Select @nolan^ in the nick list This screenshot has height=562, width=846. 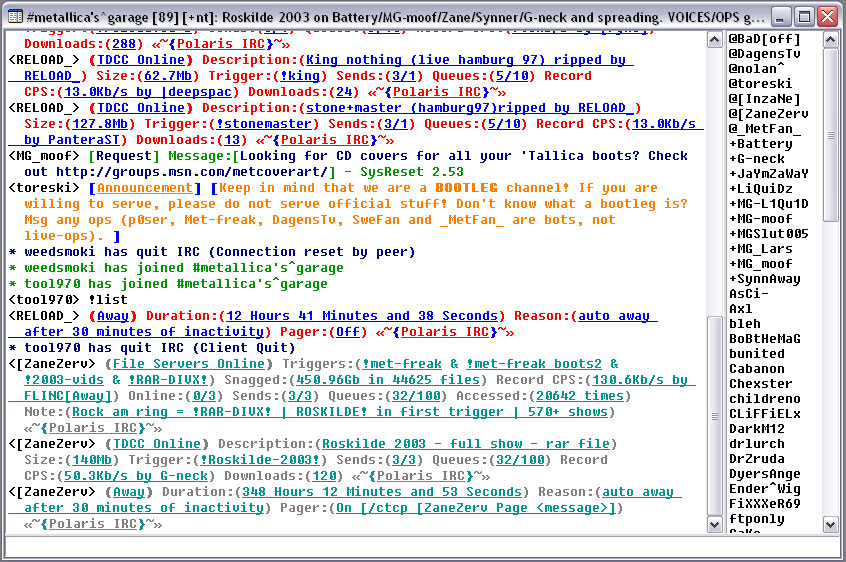(756, 69)
